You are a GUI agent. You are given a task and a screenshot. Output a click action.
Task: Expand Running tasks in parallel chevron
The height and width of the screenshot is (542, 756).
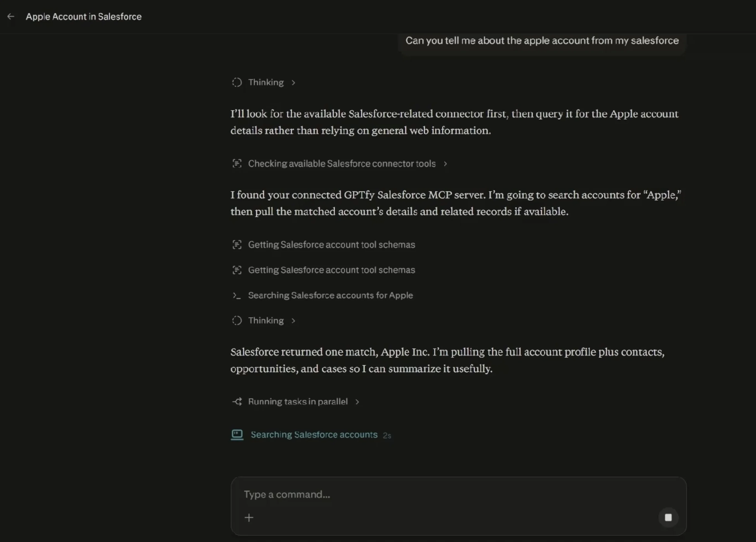pos(357,402)
